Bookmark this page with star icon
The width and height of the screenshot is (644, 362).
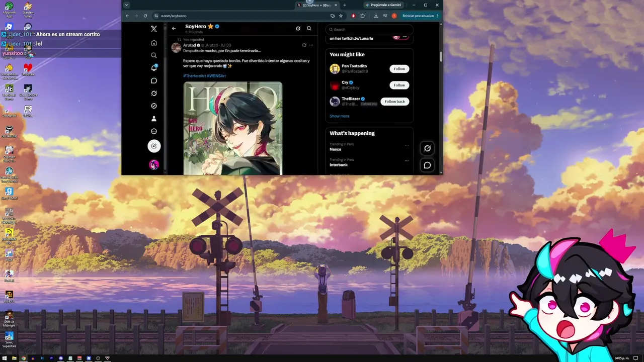tap(341, 16)
